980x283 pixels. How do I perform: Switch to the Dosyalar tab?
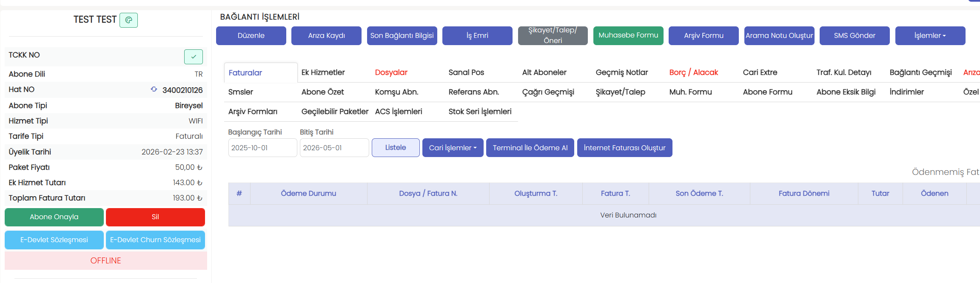(x=391, y=72)
